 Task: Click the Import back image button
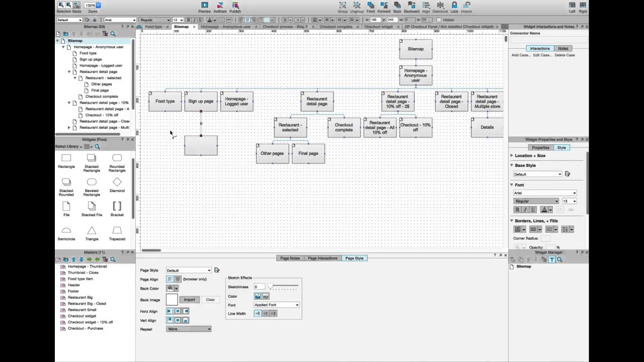(189, 300)
